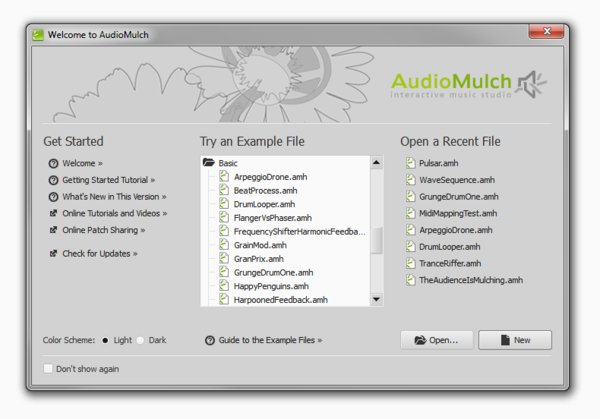Screen dimensions: 600x419
Task: Click external link icon beside Online Patch Sharing
Action: 54,230
